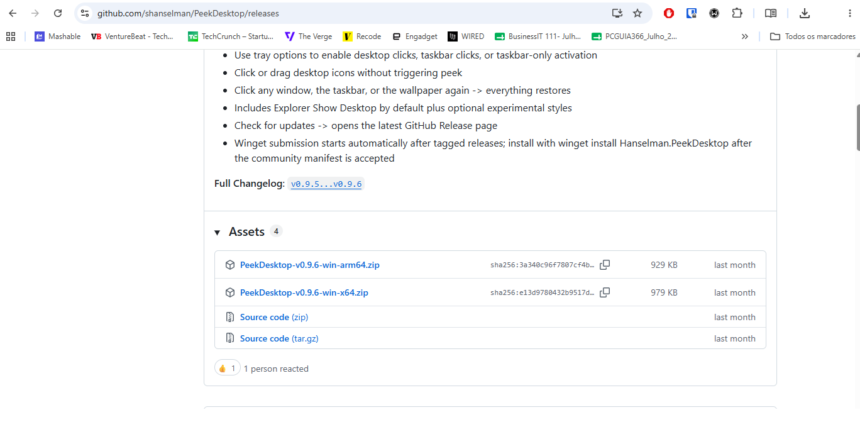Image resolution: width=860 pixels, height=439 pixels.
Task: Download Source code (zip)
Action: pos(274,317)
